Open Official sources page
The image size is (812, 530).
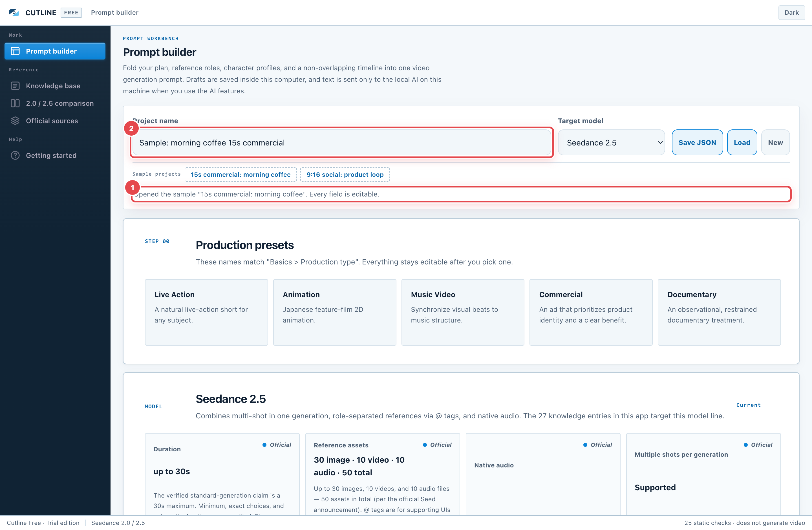click(55, 121)
